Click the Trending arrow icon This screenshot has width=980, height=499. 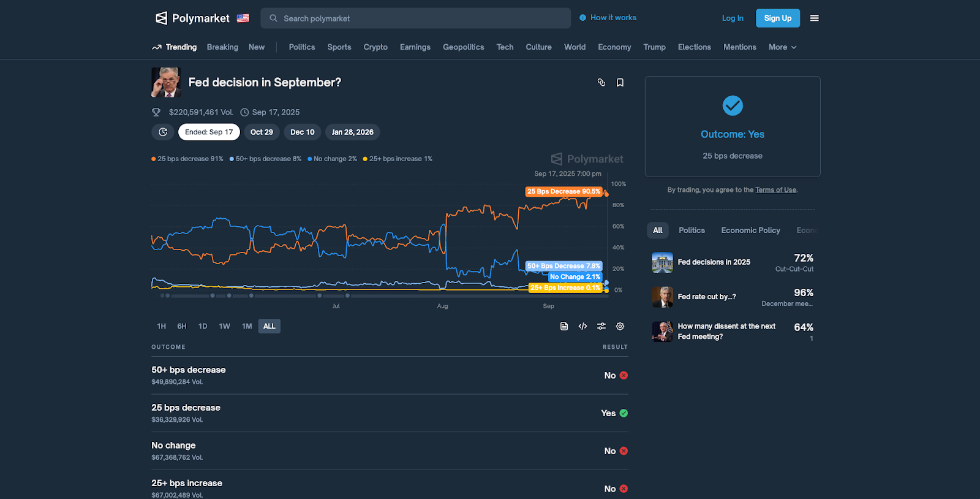click(x=157, y=47)
